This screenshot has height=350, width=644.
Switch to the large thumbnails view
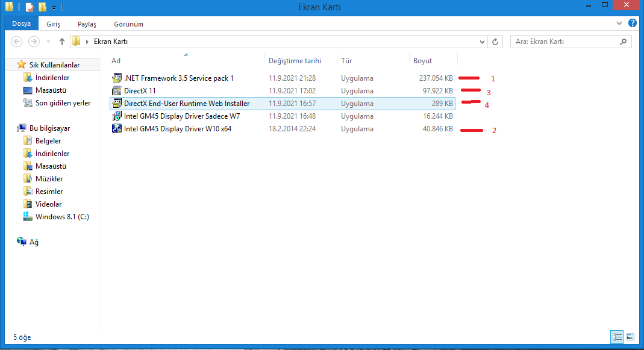(x=630, y=337)
